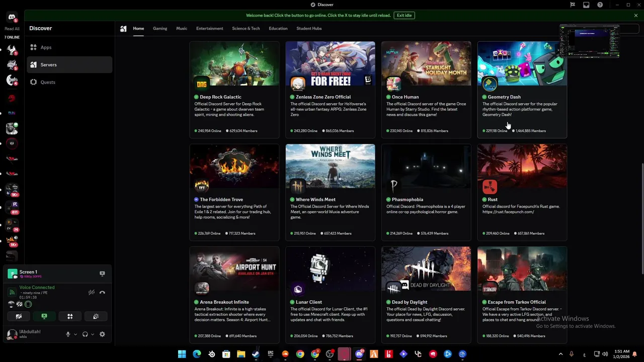Screen dimensions: 644x362
Task: Open File Explorer from the taskbar
Action: click(241, 354)
